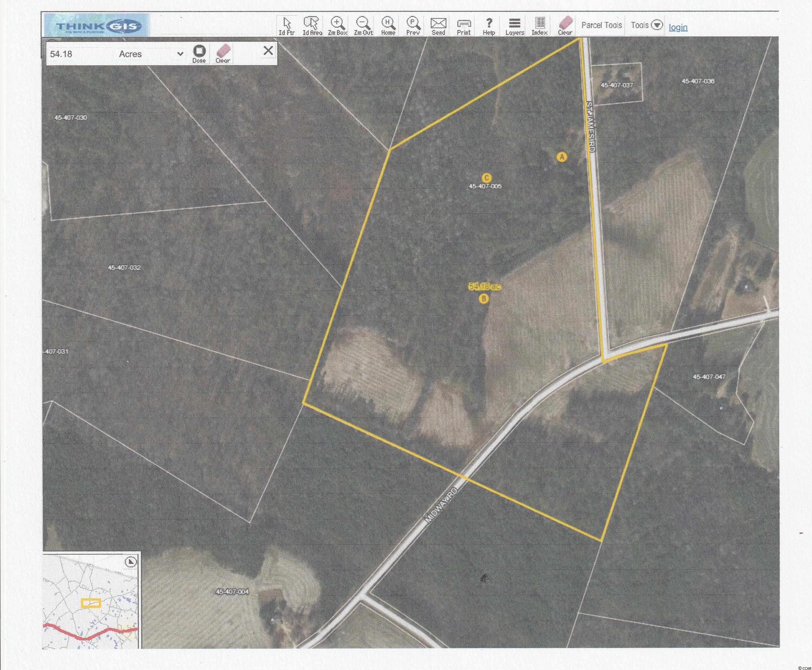The width and height of the screenshot is (812, 670).
Task: Open the Index list
Action: tap(539, 26)
